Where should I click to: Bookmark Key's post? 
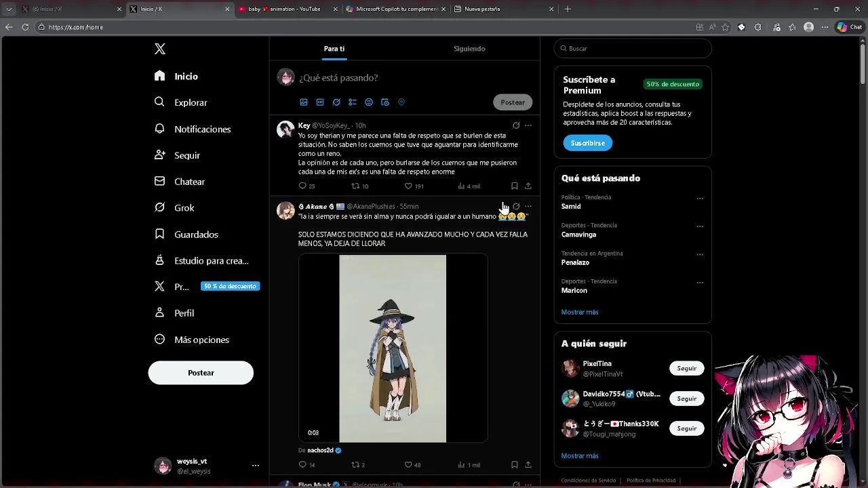coord(515,186)
